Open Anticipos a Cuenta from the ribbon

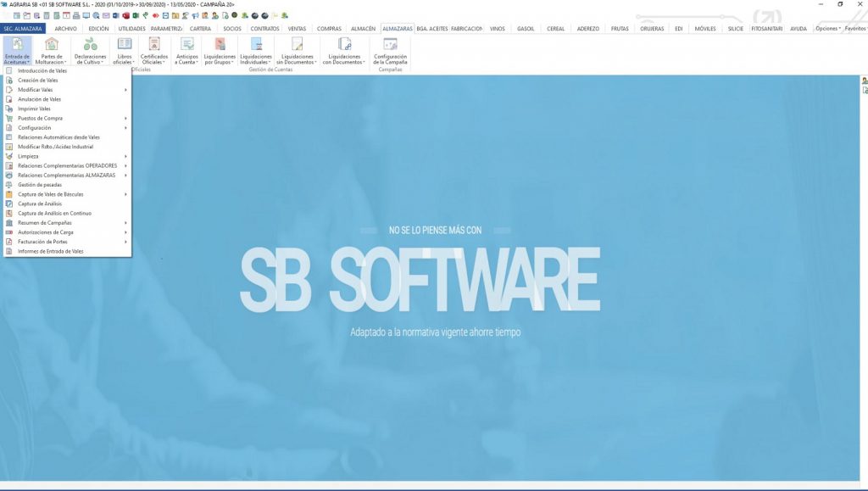187,51
